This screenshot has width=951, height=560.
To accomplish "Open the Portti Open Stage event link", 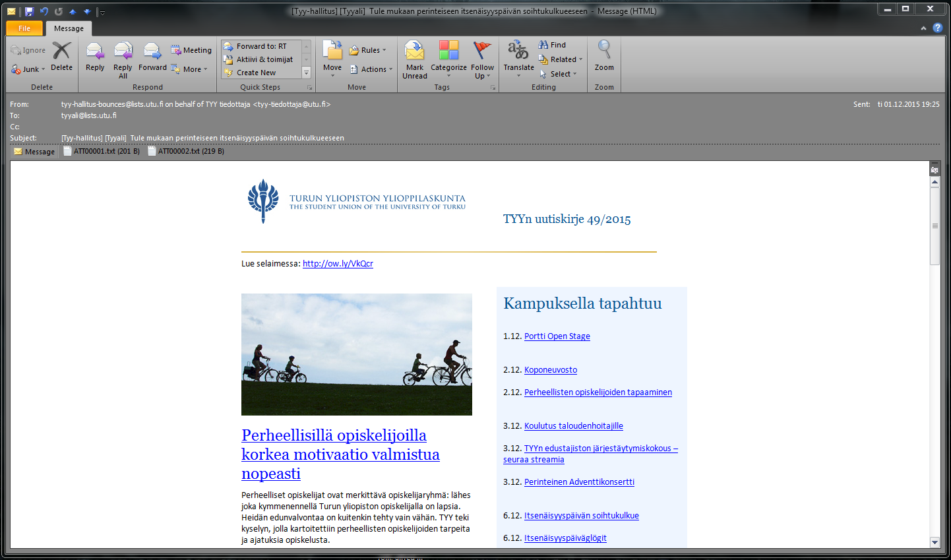I will (x=557, y=336).
